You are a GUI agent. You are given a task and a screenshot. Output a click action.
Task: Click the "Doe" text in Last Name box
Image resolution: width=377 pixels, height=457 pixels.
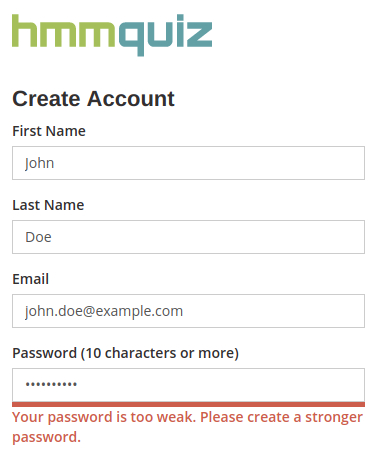(x=38, y=237)
